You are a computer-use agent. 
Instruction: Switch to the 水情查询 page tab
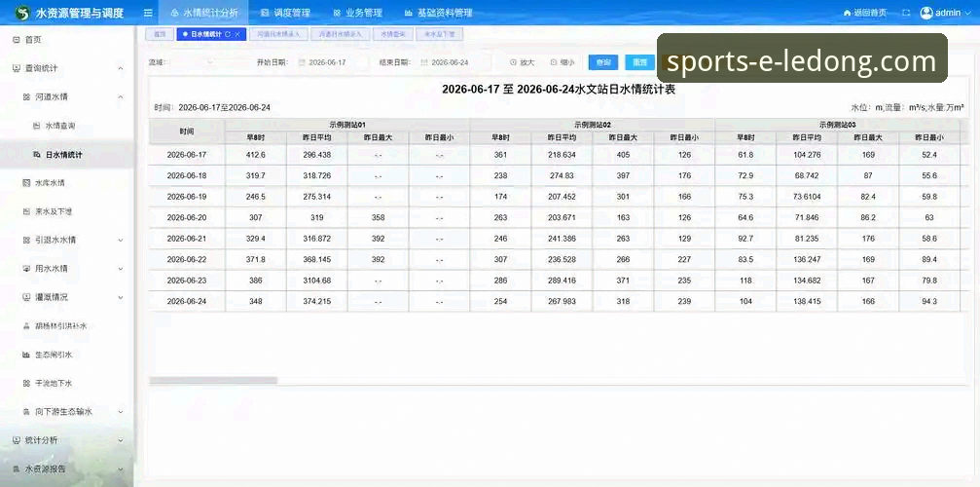coord(394,34)
